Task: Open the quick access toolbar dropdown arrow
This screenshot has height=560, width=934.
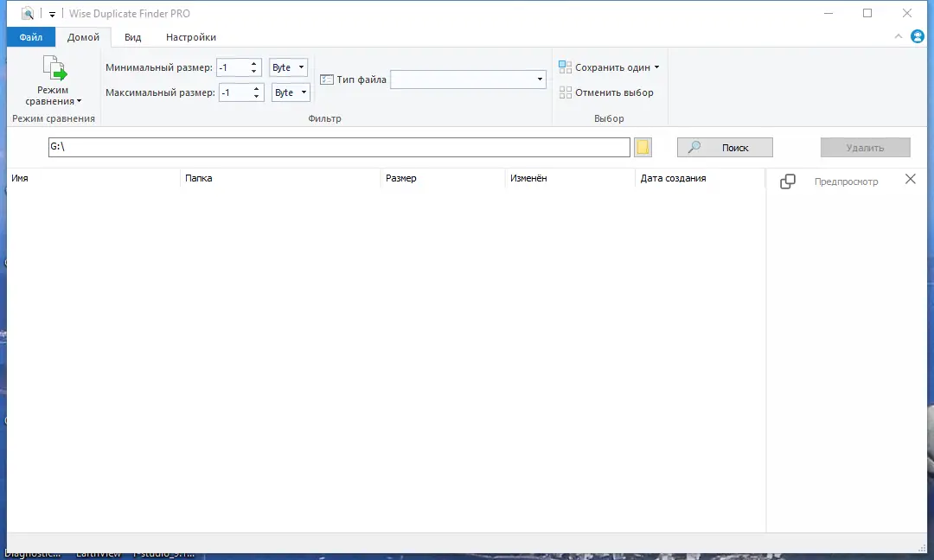Action: coord(52,14)
